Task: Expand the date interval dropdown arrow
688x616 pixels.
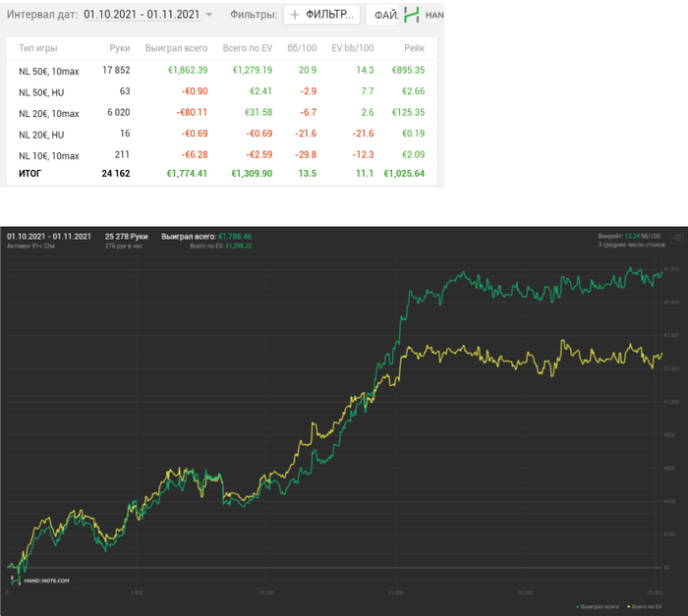Action: pos(209,15)
